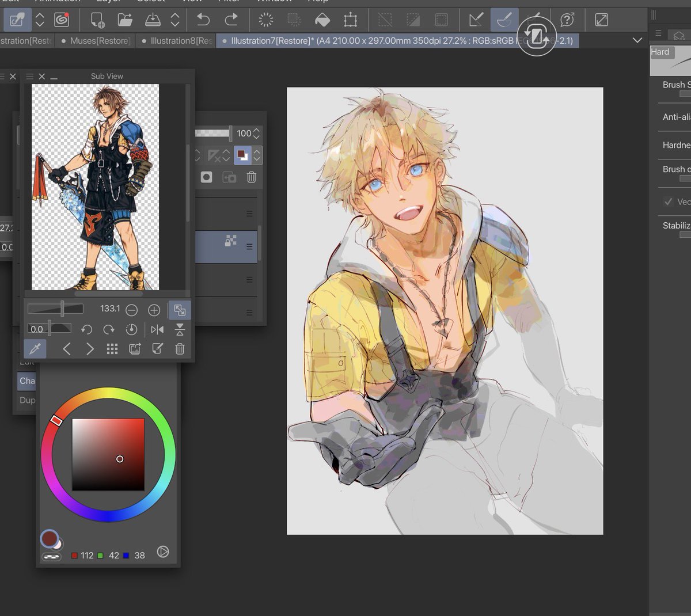Rotate the Sub View image left
This screenshot has width=691, height=616.
click(86, 329)
